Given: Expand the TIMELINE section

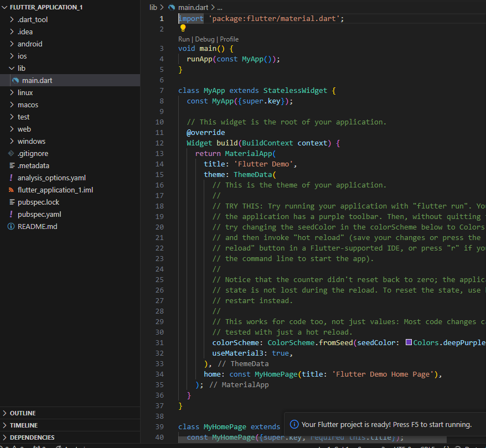Looking at the screenshot, I should tap(4, 425).
